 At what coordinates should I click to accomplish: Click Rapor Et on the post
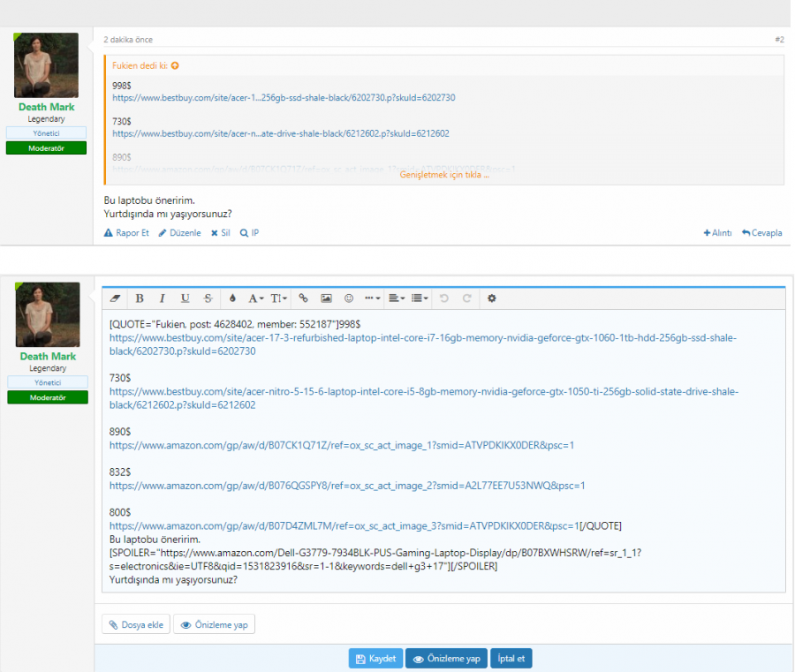(x=126, y=232)
